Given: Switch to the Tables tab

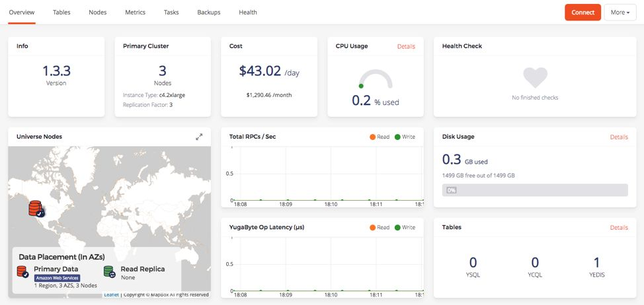Looking at the screenshot, I should point(61,12).
